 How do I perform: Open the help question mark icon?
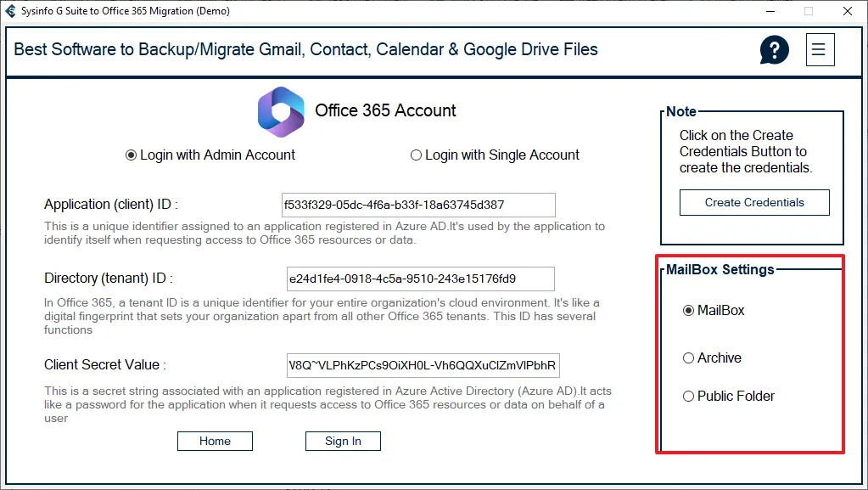pos(774,50)
